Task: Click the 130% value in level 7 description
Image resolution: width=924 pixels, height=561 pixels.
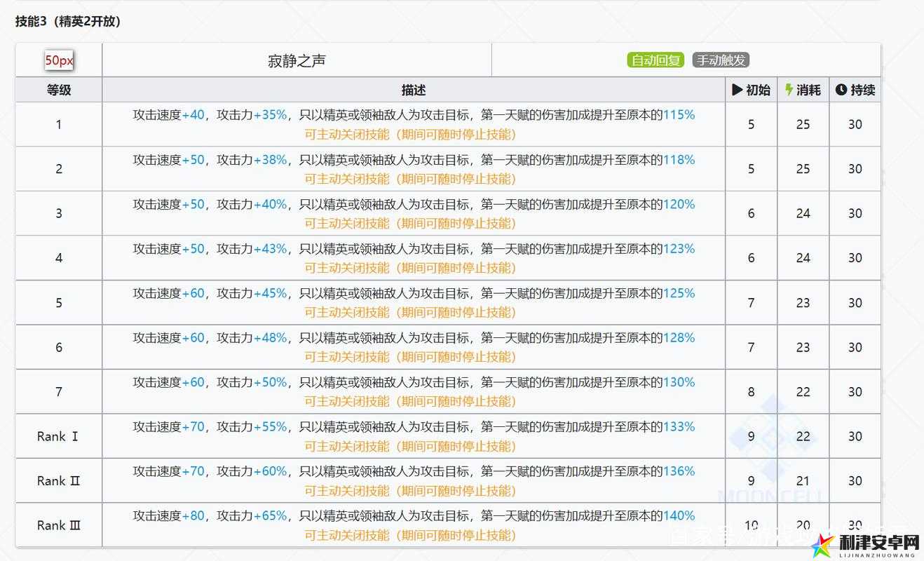Action: (679, 382)
